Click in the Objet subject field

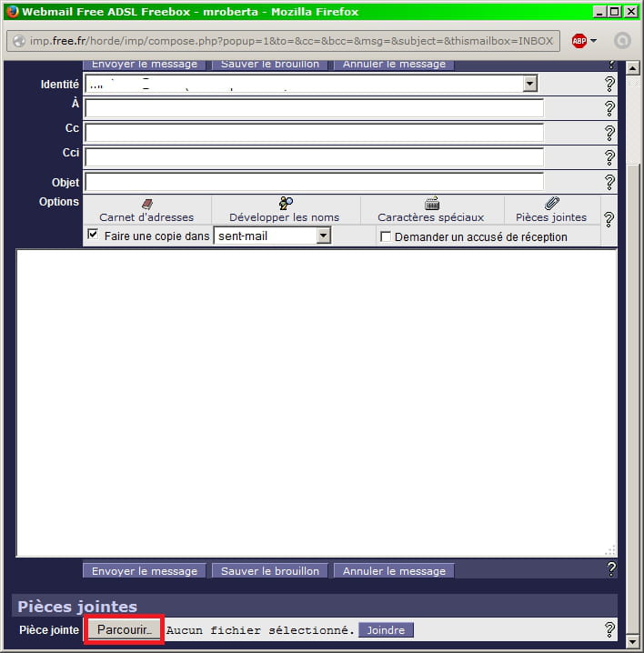pos(314,182)
